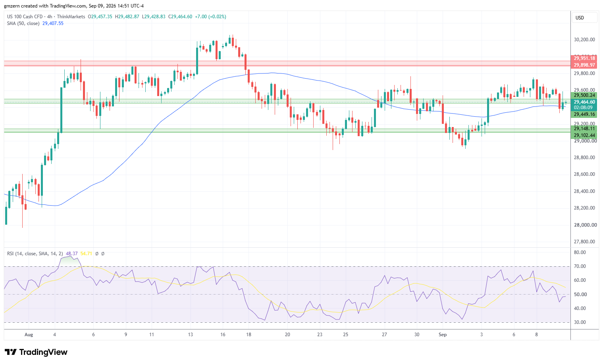
Task: Select the 29,500.24 green price label
Action: (x=584, y=95)
